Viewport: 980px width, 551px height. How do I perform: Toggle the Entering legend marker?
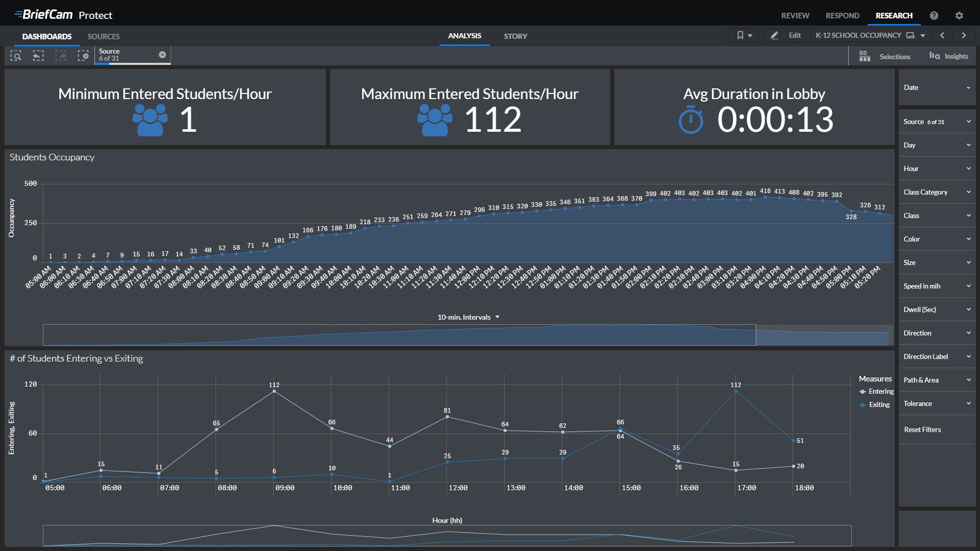coord(863,392)
